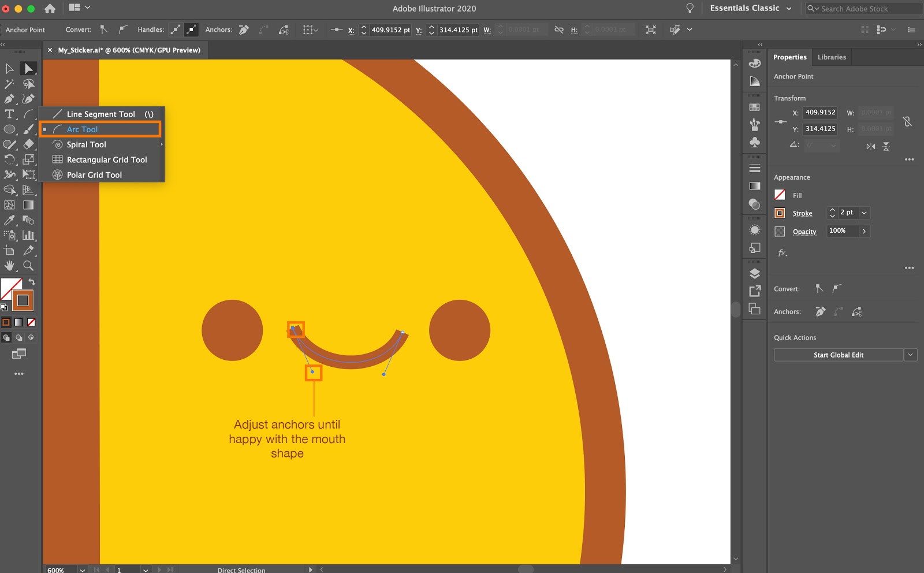924x573 pixels.
Task: Activate the Zoom tool
Action: click(28, 266)
